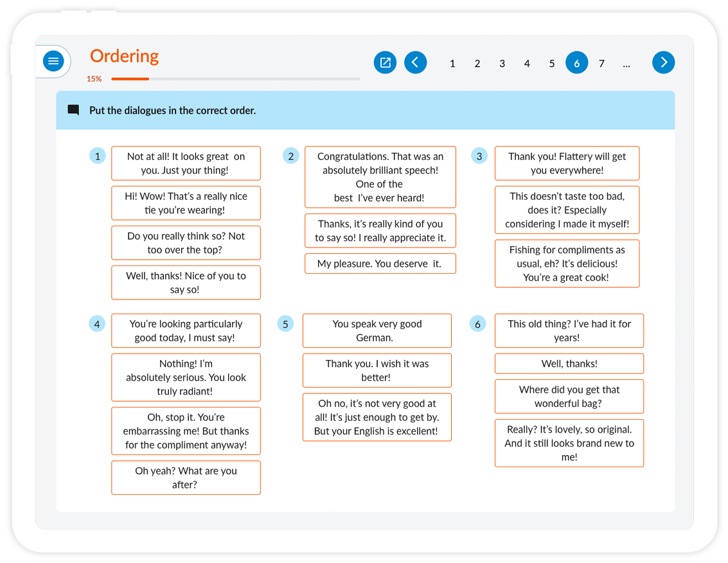This screenshot has height=563, width=728.
Task: Select card 'This doesn't taste too bad, does it?'
Action: (x=567, y=210)
